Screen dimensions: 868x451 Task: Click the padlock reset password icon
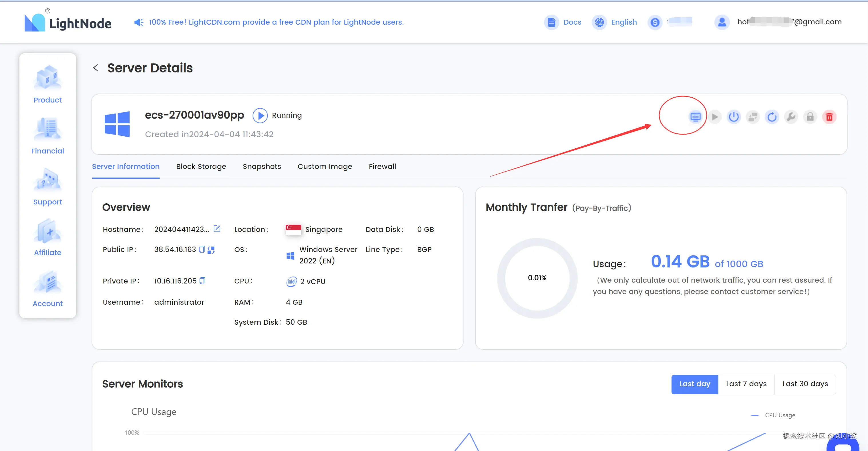point(810,117)
